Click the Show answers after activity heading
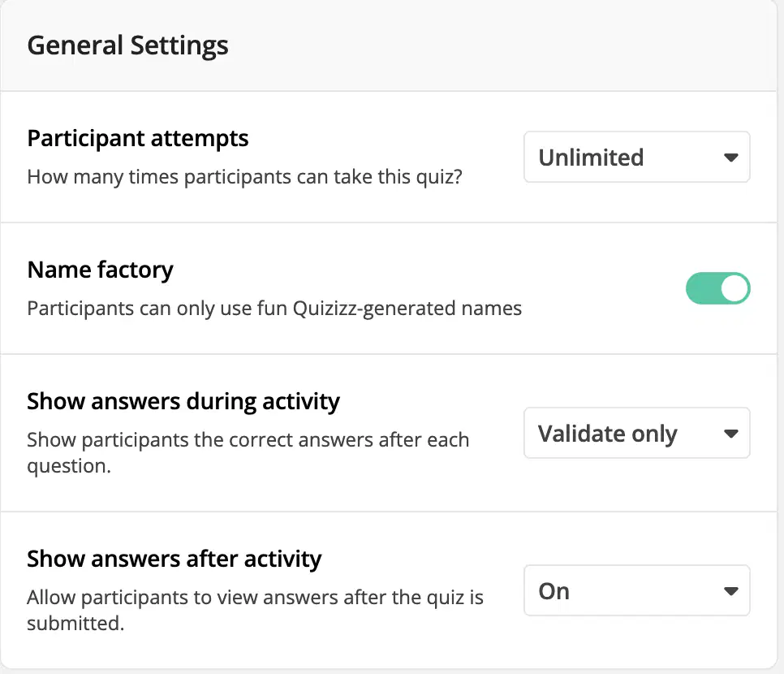784x674 pixels. point(174,559)
